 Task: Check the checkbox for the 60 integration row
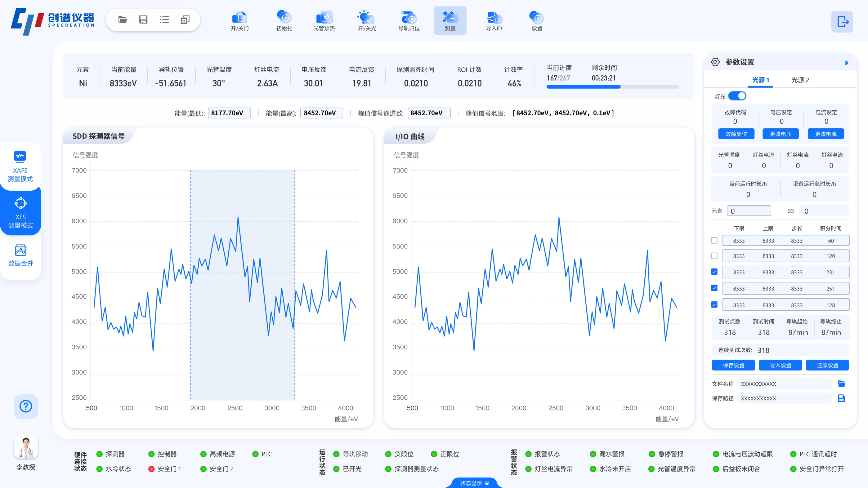pos(714,241)
